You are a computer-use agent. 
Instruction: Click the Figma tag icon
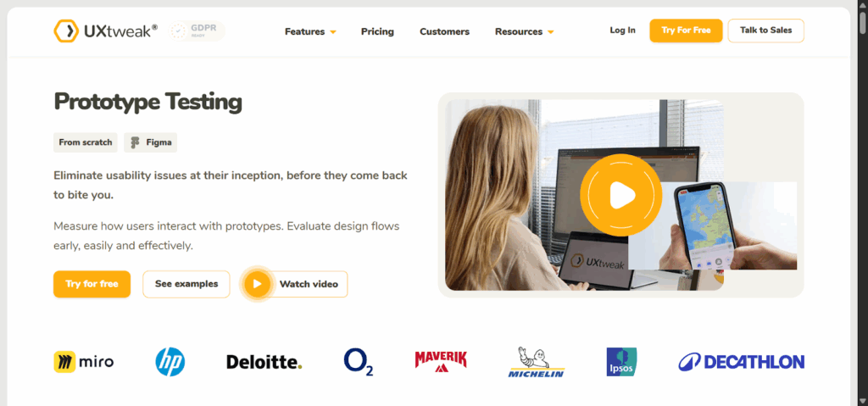tap(135, 142)
